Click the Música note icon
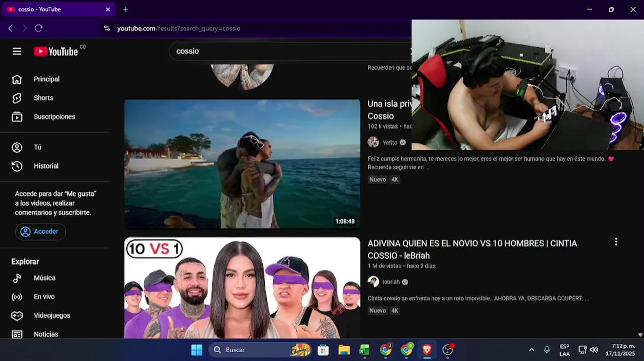 tap(17, 278)
